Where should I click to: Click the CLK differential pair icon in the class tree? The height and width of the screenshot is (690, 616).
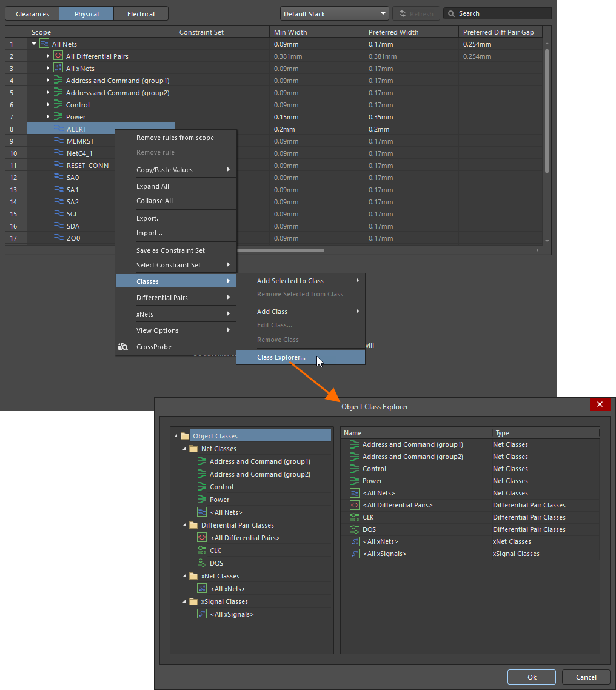[202, 551]
